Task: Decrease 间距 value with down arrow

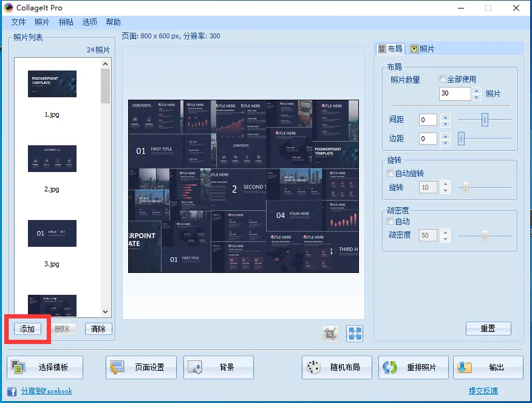Action: (x=446, y=123)
